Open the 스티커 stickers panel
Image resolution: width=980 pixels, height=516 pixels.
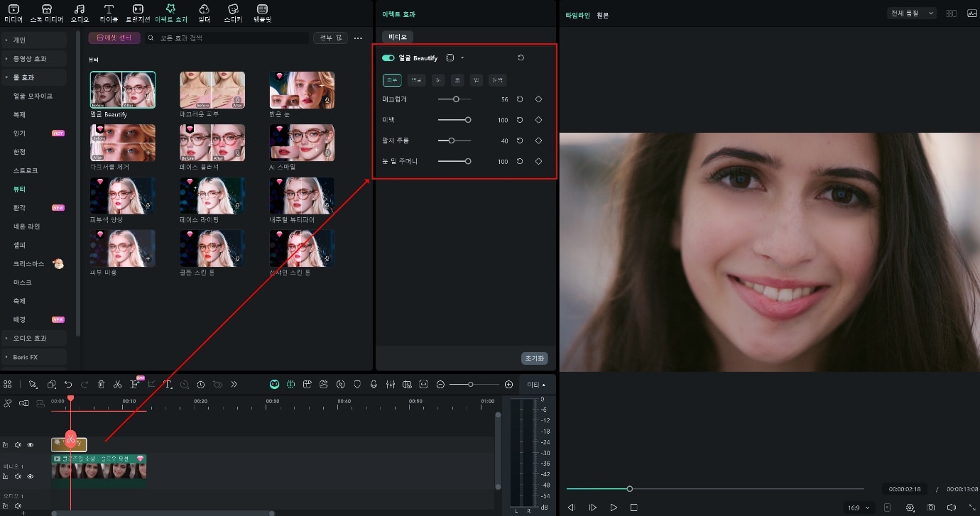point(233,12)
